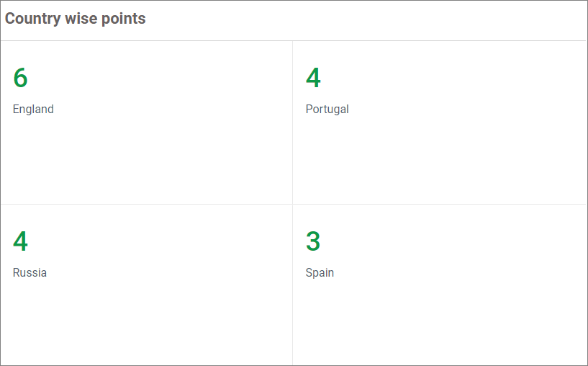Click the word "points" in the title
The height and width of the screenshot is (366, 588).
[124, 19]
